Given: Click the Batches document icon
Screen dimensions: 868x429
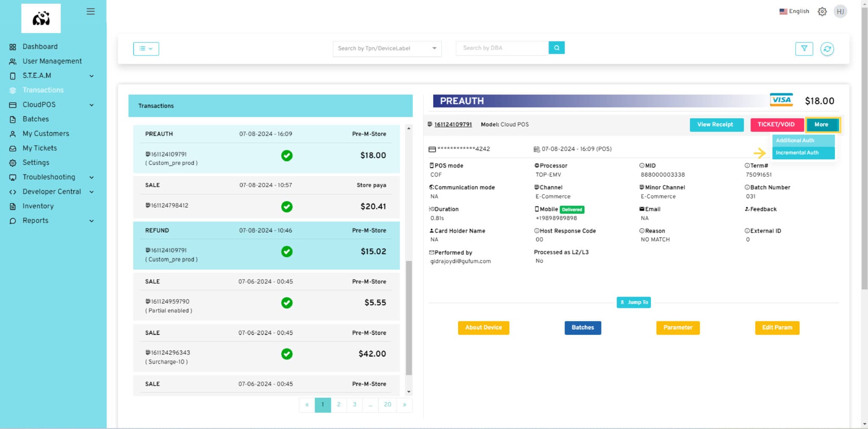Looking at the screenshot, I should (x=13, y=119).
